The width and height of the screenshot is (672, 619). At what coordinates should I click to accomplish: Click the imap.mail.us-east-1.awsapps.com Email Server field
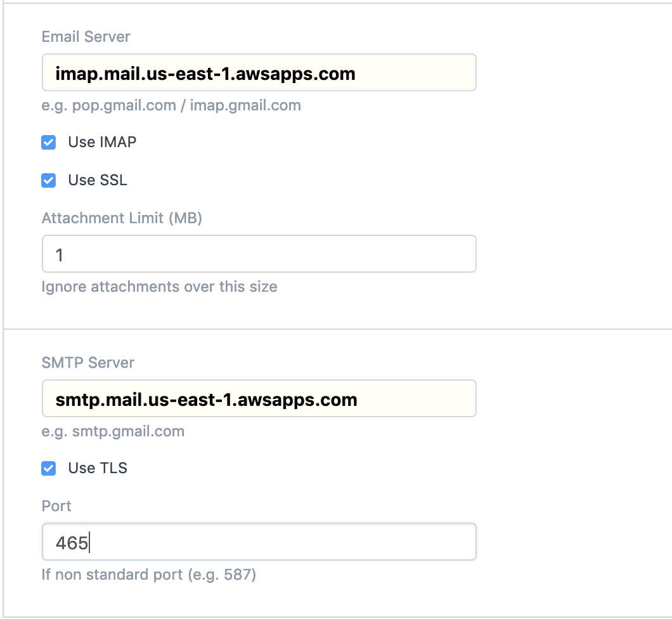click(x=259, y=73)
